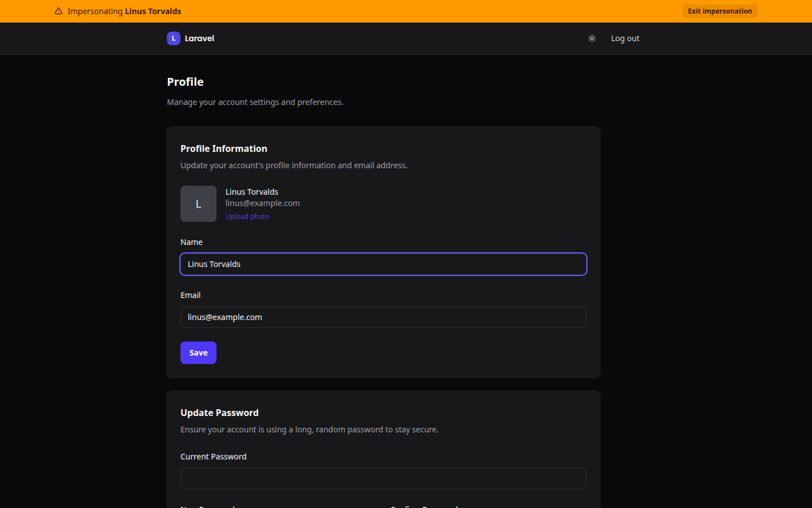Click the 'Profile Information' section title
This screenshot has width=812, height=508.
[224, 148]
